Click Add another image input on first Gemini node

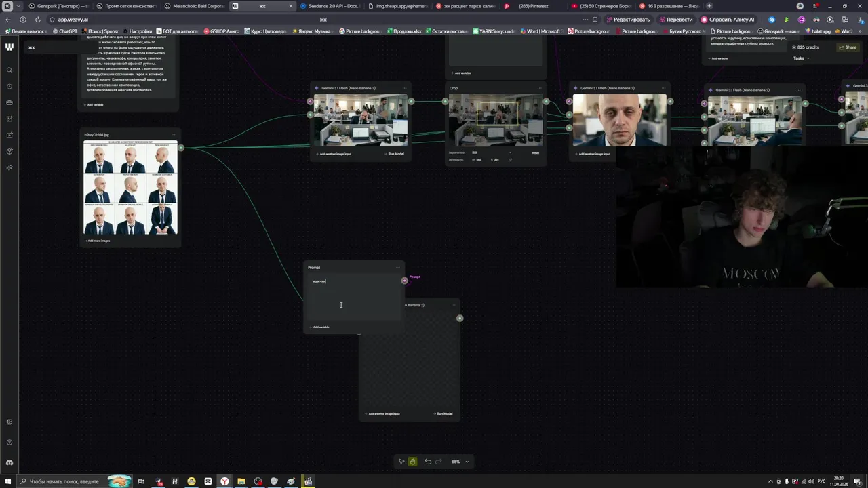coord(334,154)
